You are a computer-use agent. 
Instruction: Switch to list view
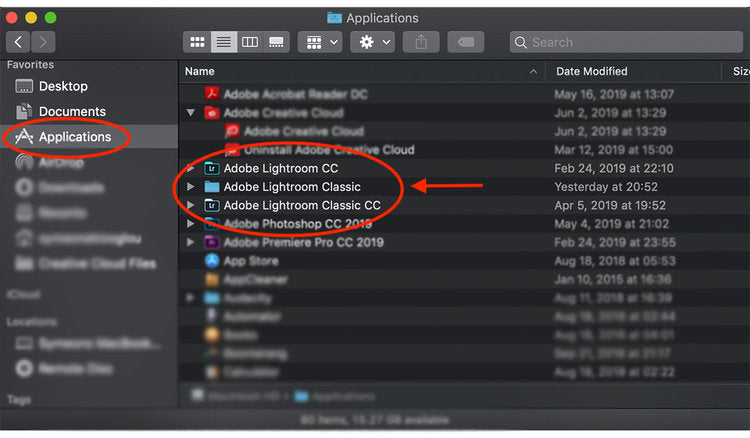point(223,42)
